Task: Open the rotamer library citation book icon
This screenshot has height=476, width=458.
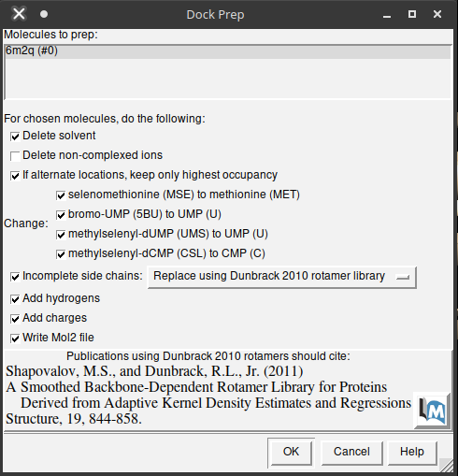Action: (x=432, y=411)
